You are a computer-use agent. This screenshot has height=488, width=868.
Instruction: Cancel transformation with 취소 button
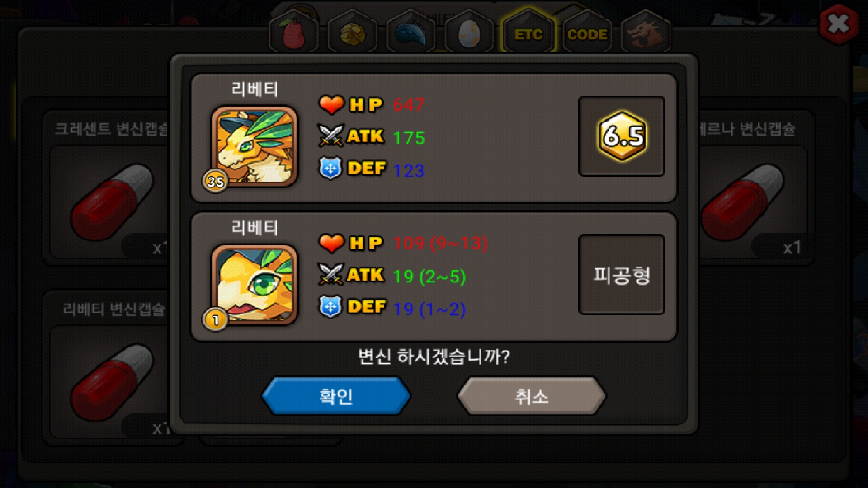532,396
